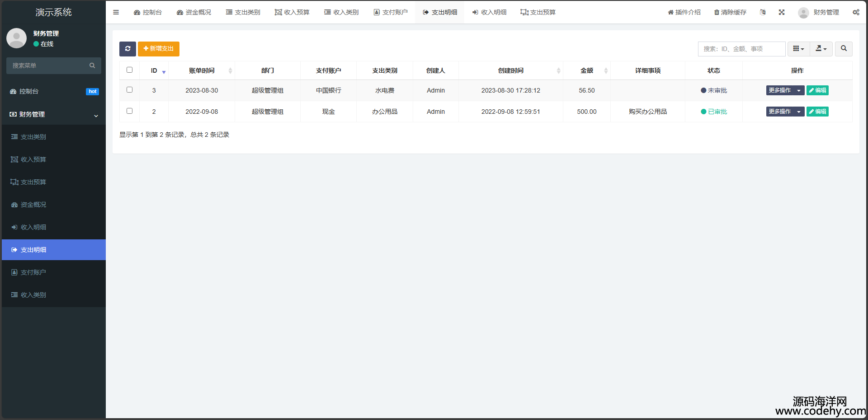The width and height of the screenshot is (868, 420).
Task: Open the export data dropdown
Action: (x=821, y=49)
